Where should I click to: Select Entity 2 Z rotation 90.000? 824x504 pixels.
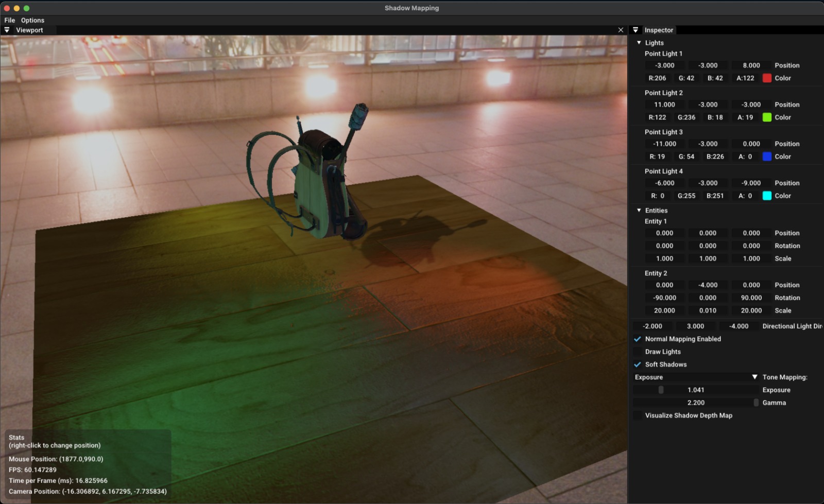pyautogui.click(x=751, y=298)
